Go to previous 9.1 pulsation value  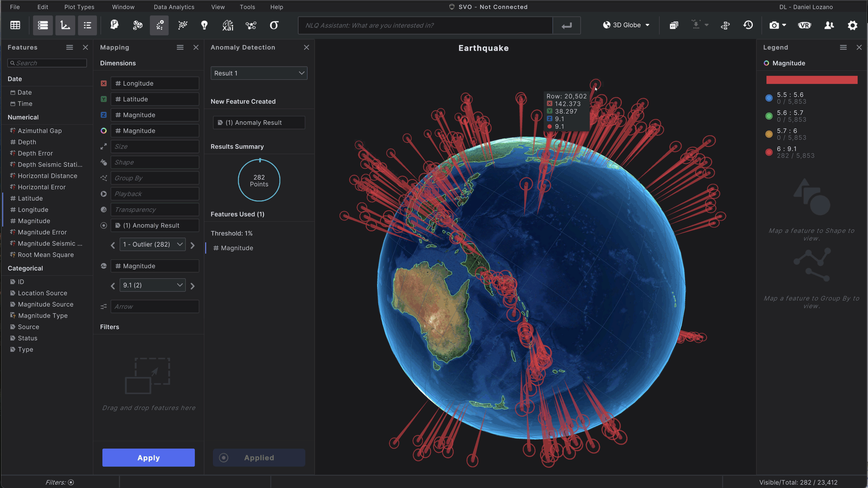point(113,286)
